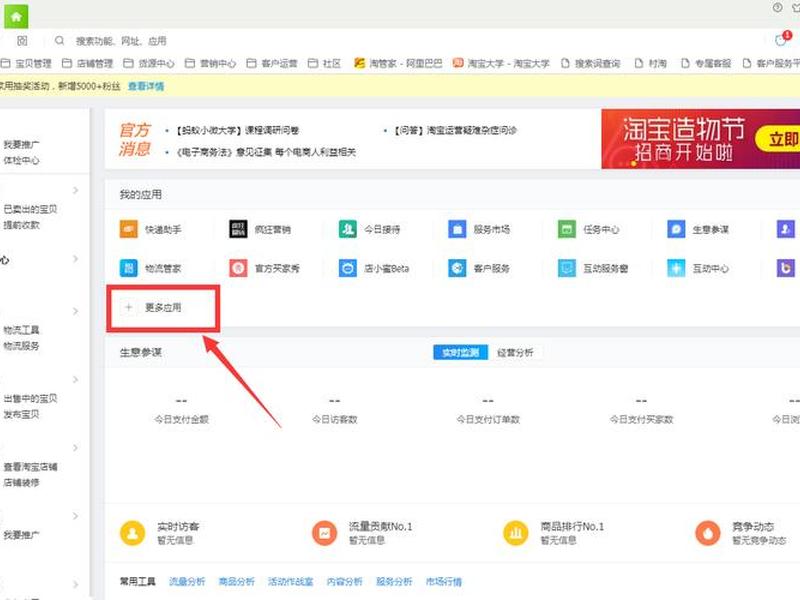Open the 生意参谋 app icon
This screenshot has width=800, height=600.
pyautogui.click(x=676, y=229)
